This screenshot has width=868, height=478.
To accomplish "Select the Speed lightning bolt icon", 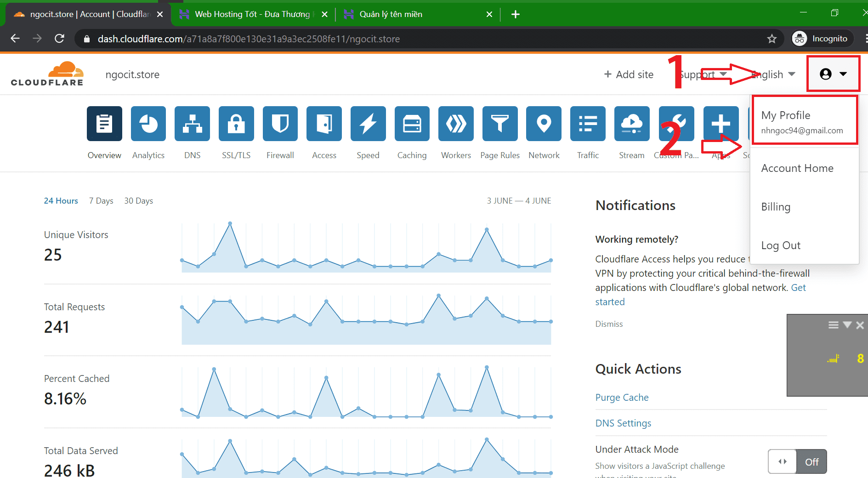I will [x=368, y=124].
